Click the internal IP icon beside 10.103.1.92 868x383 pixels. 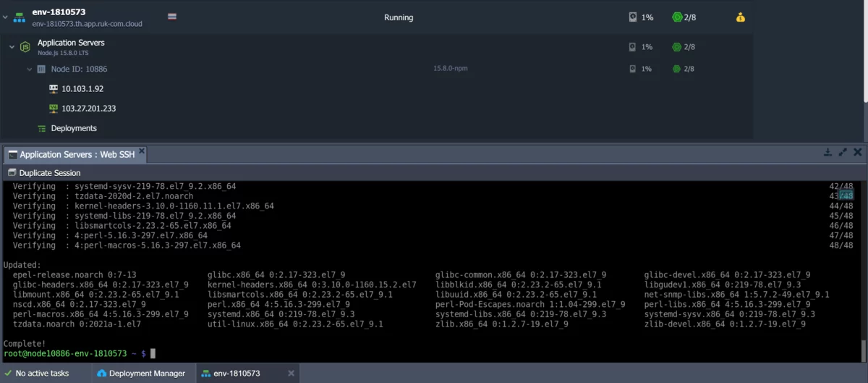pos(53,89)
